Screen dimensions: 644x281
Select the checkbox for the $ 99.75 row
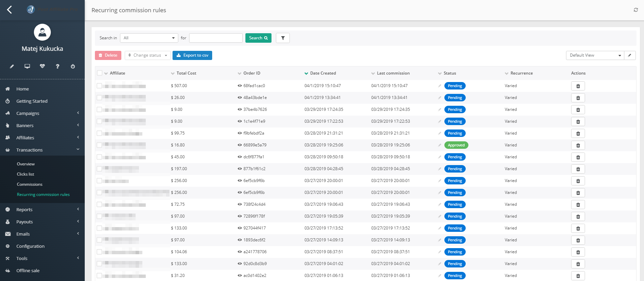click(x=99, y=133)
